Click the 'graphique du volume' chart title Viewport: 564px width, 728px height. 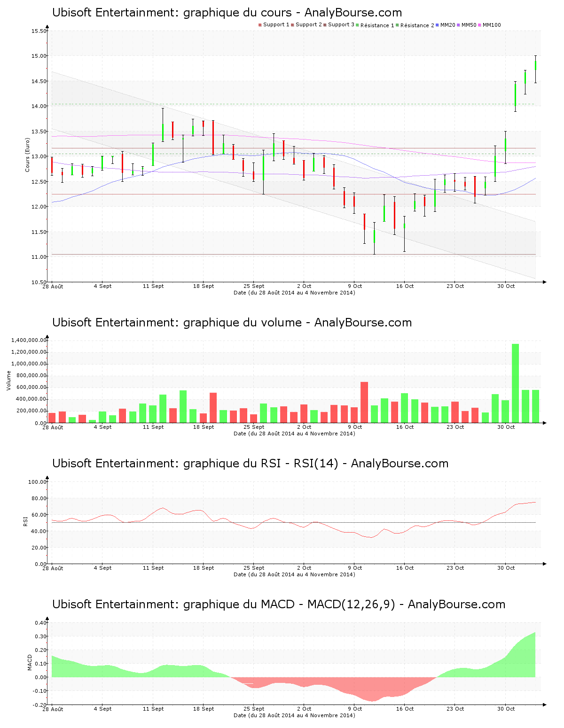point(232,323)
